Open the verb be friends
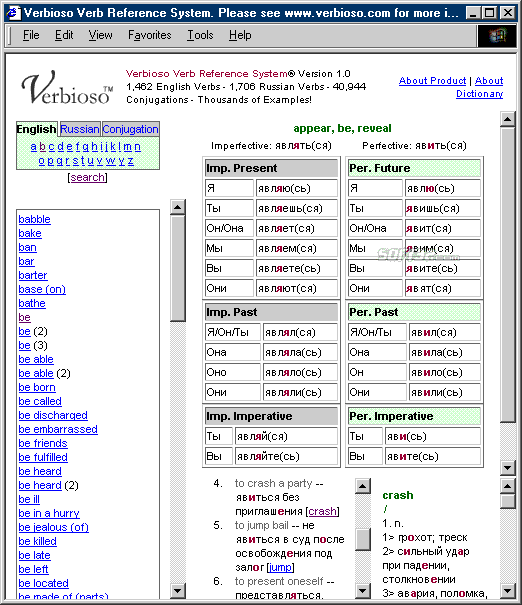The height and width of the screenshot is (605, 522). pyautogui.click(x=43, y=443)
